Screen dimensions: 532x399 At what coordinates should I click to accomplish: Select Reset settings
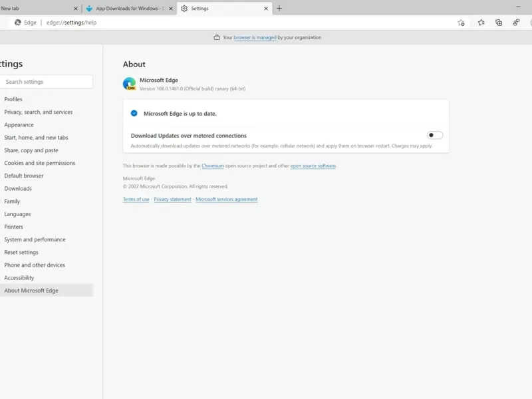[21, 253]
